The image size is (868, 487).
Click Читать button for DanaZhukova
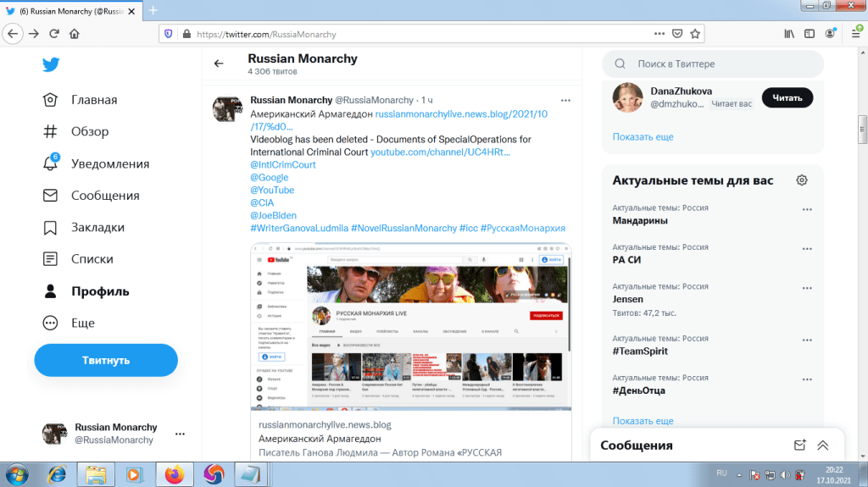tap(787, 98)
